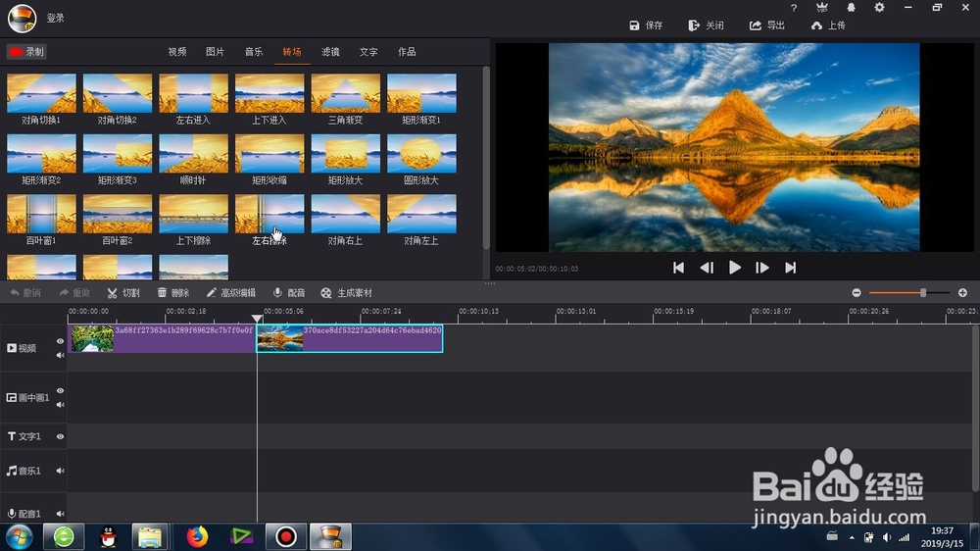Jump to end of preview

[x=790, y=268]
